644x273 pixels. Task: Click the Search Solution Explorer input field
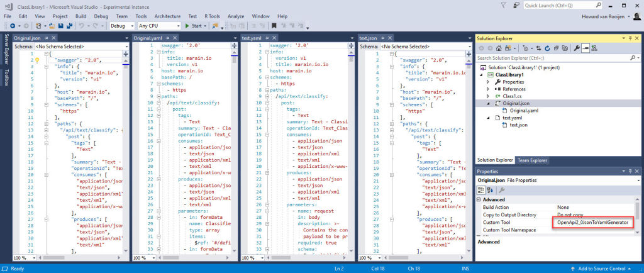pos(552,58)
